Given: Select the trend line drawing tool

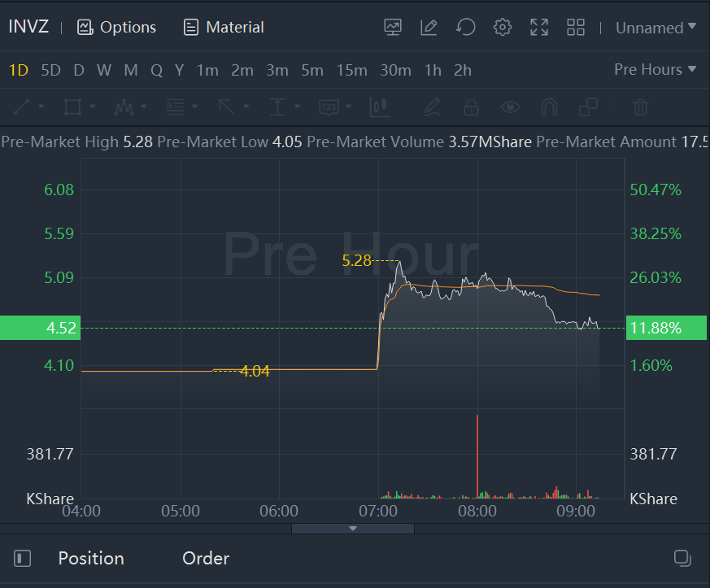Looking at the screenshot, I should (22, 107).
